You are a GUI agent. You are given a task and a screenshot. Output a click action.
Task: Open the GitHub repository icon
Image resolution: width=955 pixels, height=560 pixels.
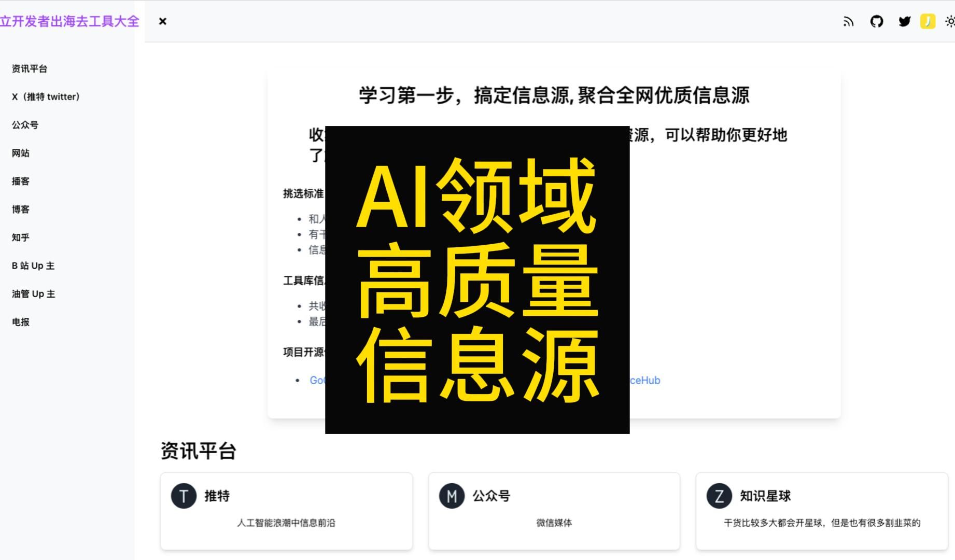[877, 21]
